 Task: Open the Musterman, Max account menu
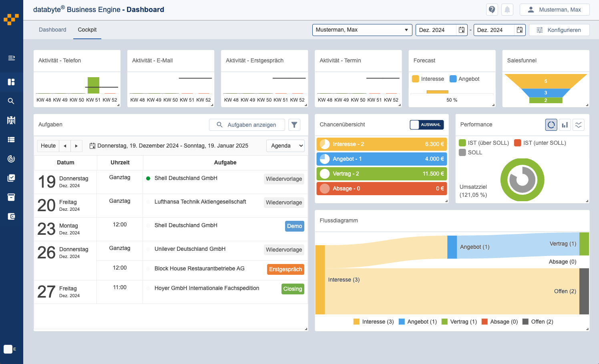tap(554, 10)
